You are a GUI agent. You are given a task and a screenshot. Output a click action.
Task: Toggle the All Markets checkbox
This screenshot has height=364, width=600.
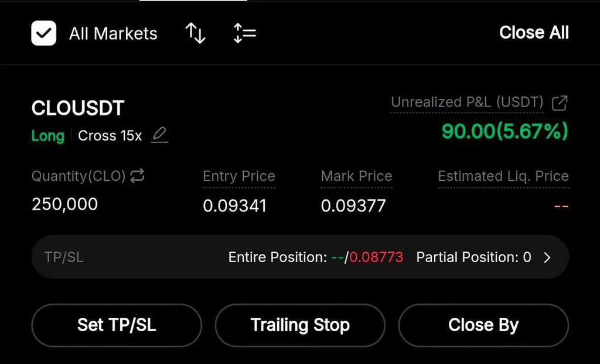click(44, 33)
